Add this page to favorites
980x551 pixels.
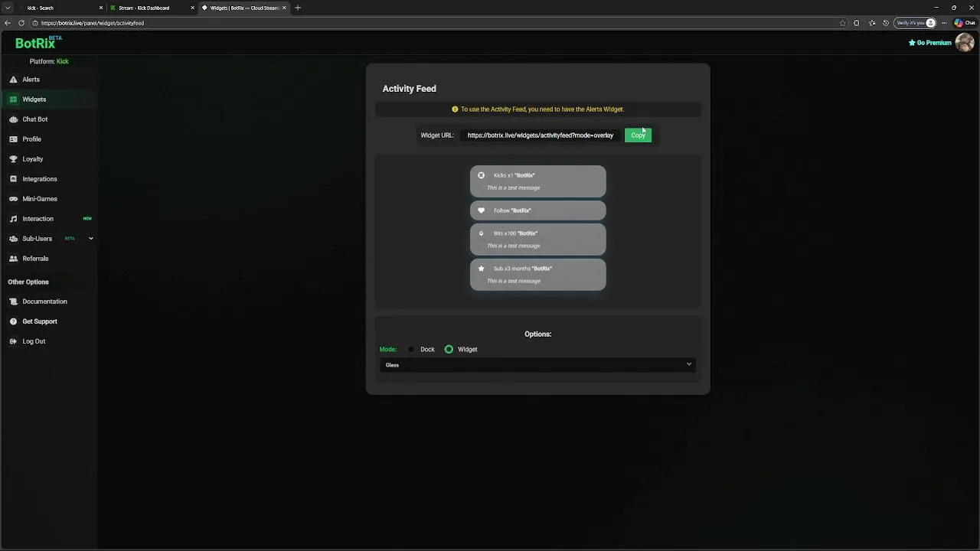pyautogui.click(x=843, y=23)
